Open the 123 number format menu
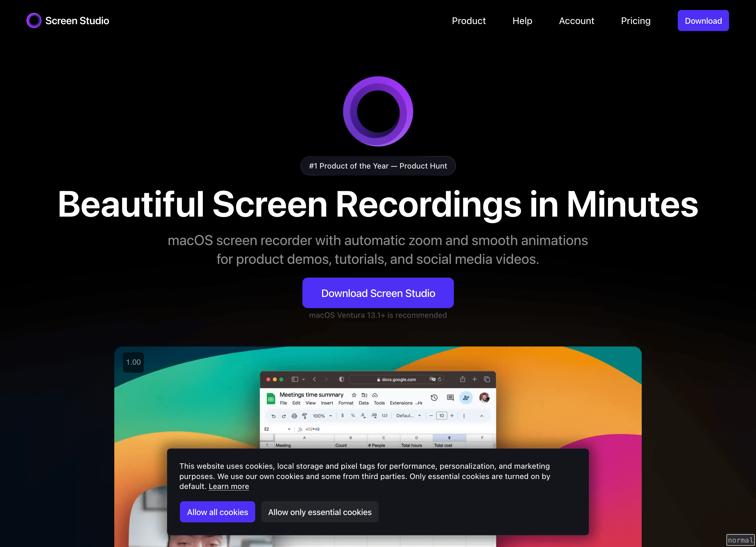 (385, 416)
